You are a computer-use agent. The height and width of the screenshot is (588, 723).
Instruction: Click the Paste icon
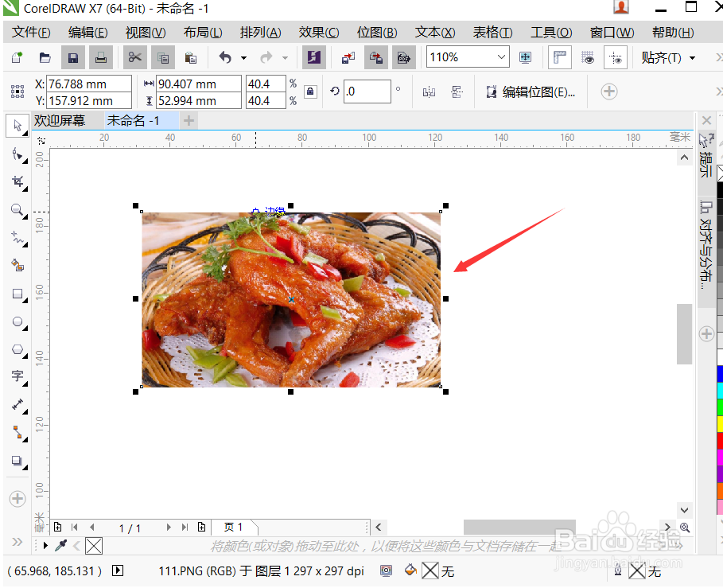pos(190,57)
